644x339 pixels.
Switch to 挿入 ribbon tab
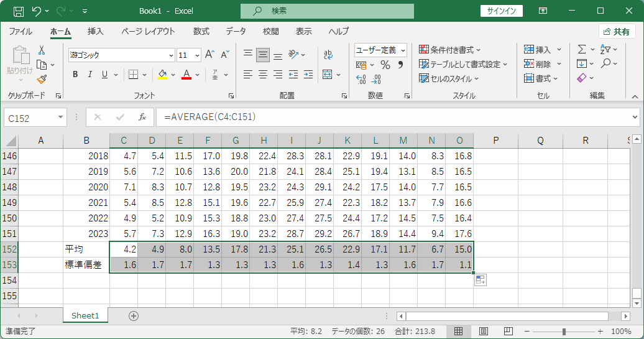[x=95, y=31]
